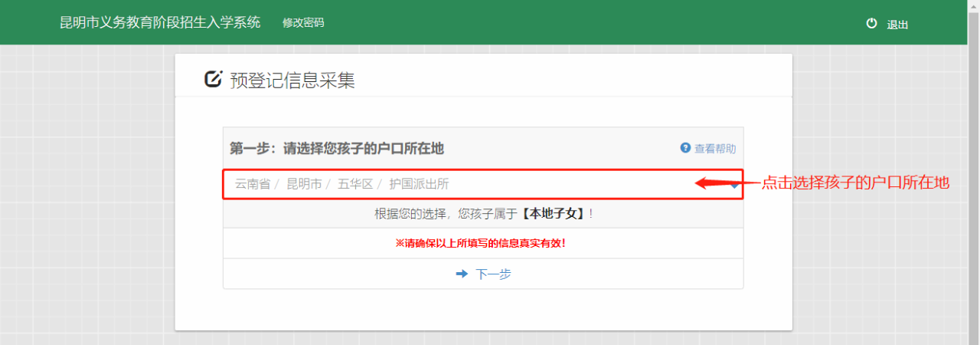980x345 pixels.
Task: Click the edit icon beside 预登记信息采集
Action: (214, 79)
